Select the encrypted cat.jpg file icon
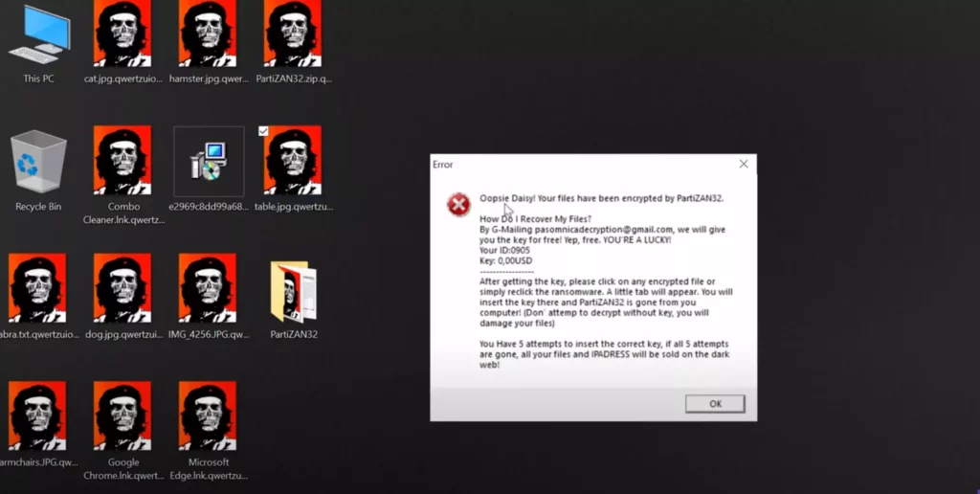The image size is (980, 494). click(122, 33)
